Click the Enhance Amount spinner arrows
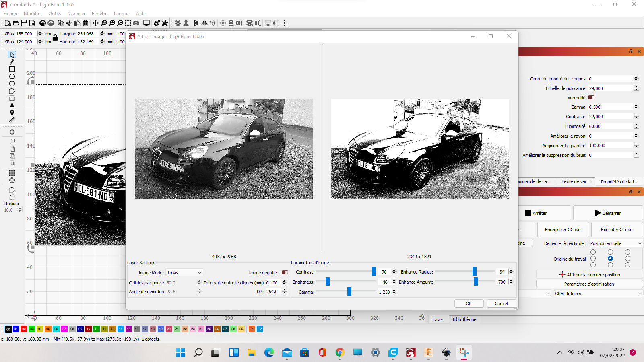 click(x=511, y=282)
